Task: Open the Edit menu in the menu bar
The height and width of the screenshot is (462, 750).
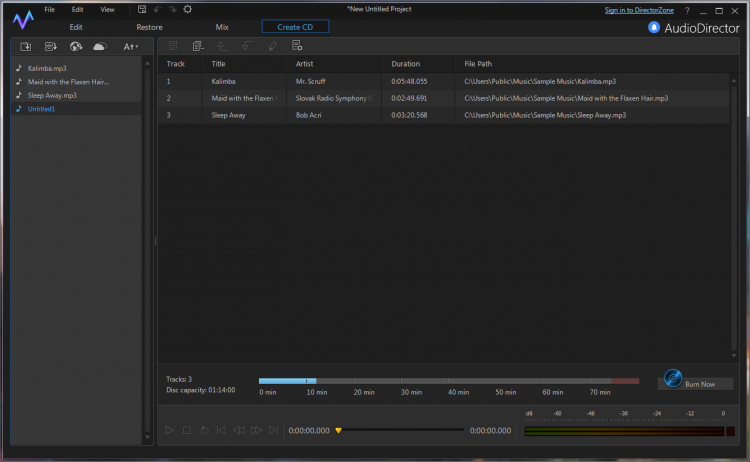Action: 77,10
